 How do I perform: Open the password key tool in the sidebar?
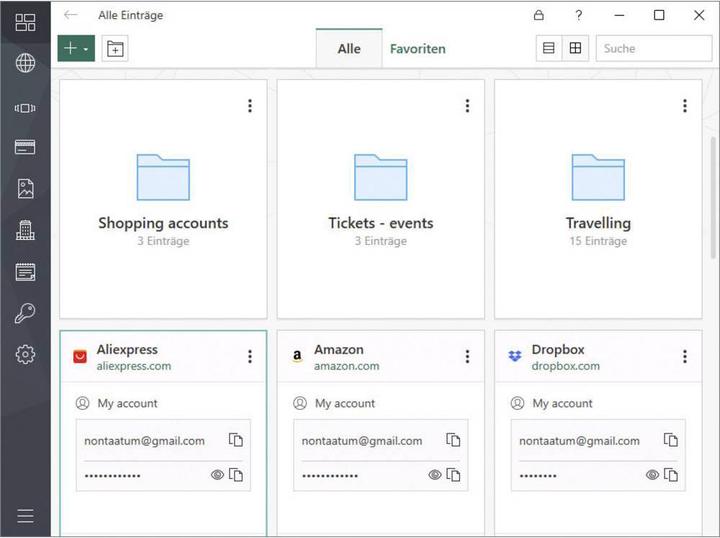[25, 314]
